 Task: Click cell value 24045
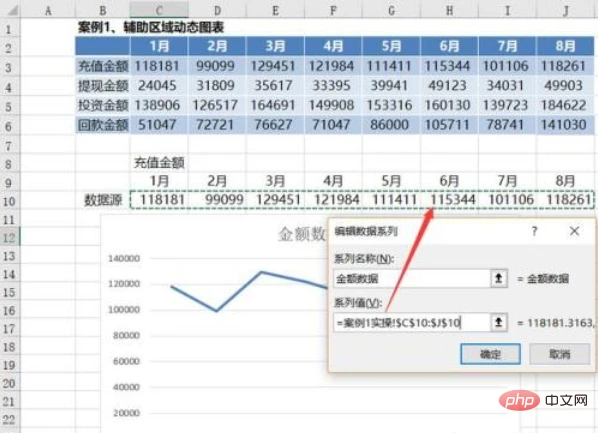[x=157, y=85]
